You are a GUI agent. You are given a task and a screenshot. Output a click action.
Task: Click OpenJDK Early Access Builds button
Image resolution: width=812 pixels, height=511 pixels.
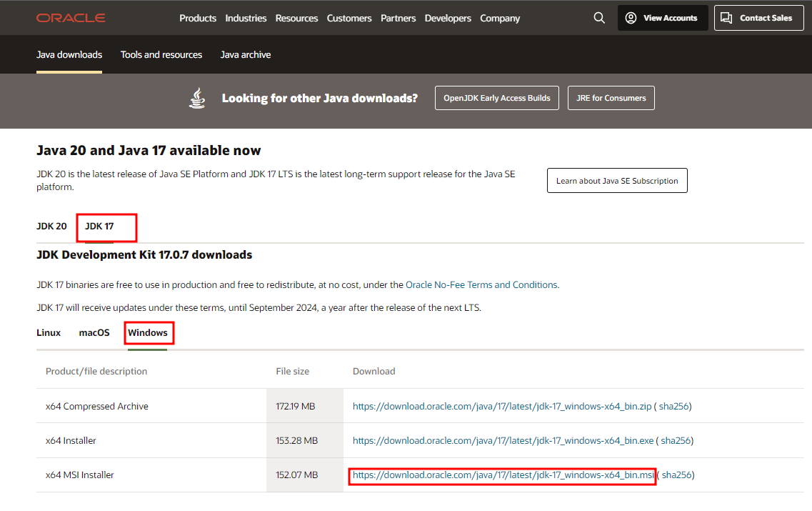coord(496,98)
